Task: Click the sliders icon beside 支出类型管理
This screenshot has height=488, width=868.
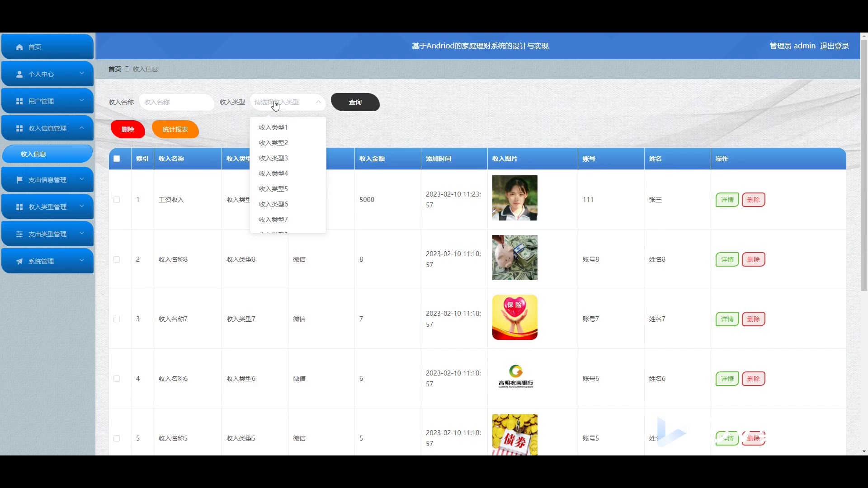Action: coord(19,234)
